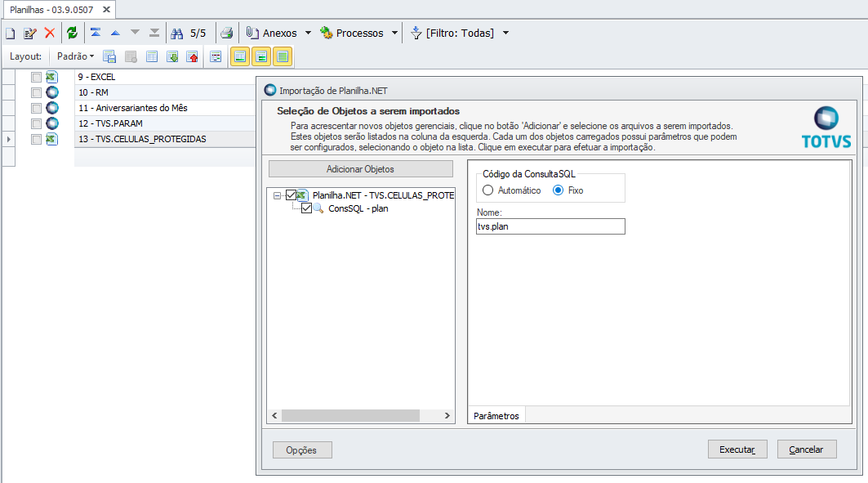Click the Opções button
Screen dimensions: 868x483
[x=301, y=449]
